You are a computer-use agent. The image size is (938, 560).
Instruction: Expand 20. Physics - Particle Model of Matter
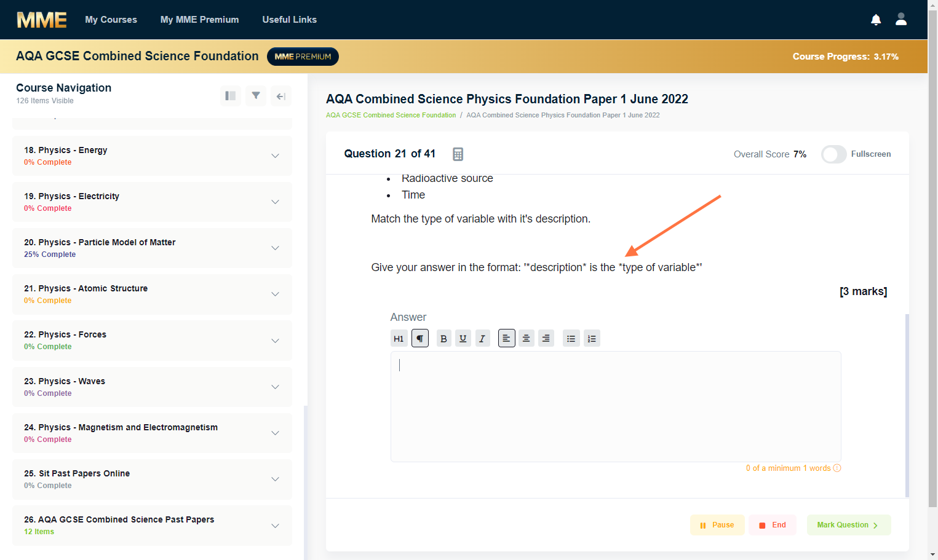tap(153, 248)
